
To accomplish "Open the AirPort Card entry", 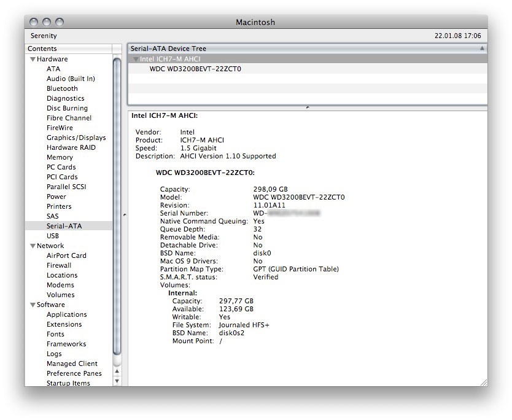I will click(66, 255).
